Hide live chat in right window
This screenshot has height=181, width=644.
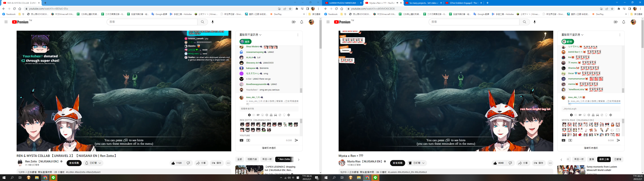click(x=591, y=148)
